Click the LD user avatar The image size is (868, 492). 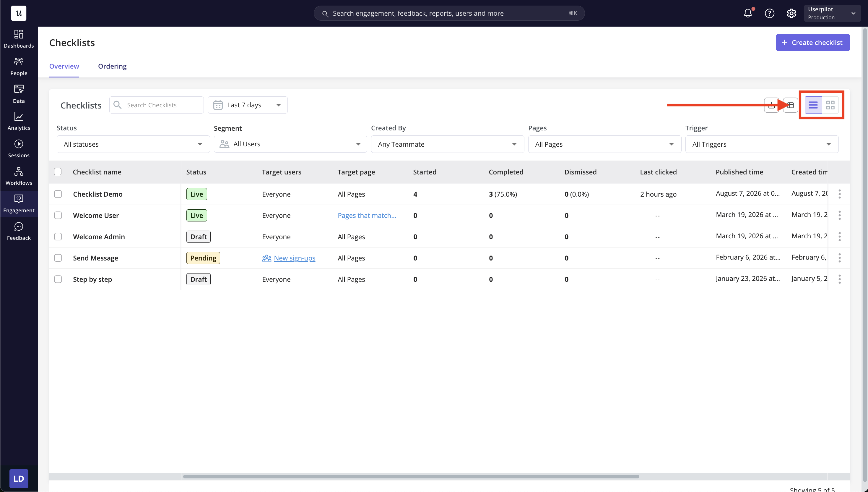pyautogui.click(x=19, y=478)
